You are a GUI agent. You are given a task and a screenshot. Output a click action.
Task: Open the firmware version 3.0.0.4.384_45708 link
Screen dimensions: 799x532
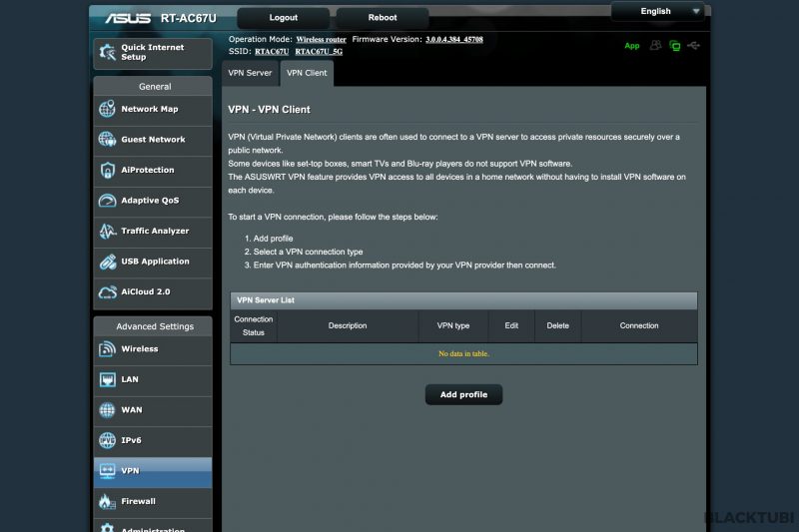[x=454, y=40]
